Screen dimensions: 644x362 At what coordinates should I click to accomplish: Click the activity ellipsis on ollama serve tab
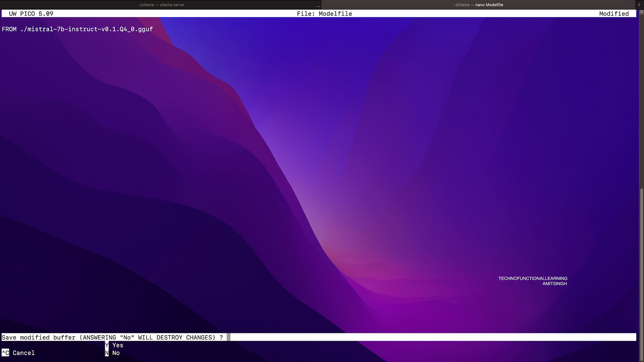318,6
